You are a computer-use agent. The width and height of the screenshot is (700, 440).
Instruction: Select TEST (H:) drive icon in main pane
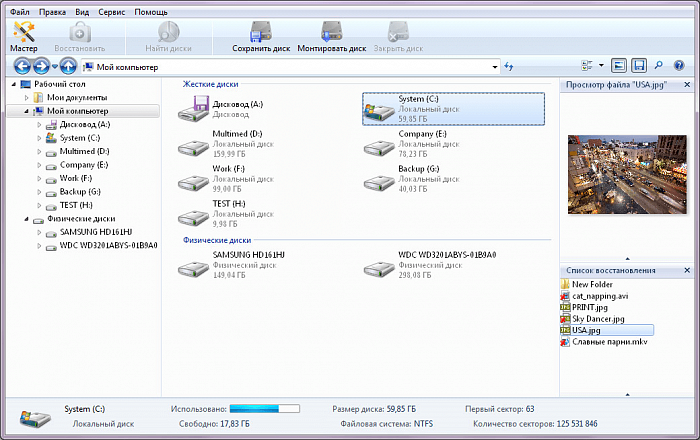pos(194,218)
